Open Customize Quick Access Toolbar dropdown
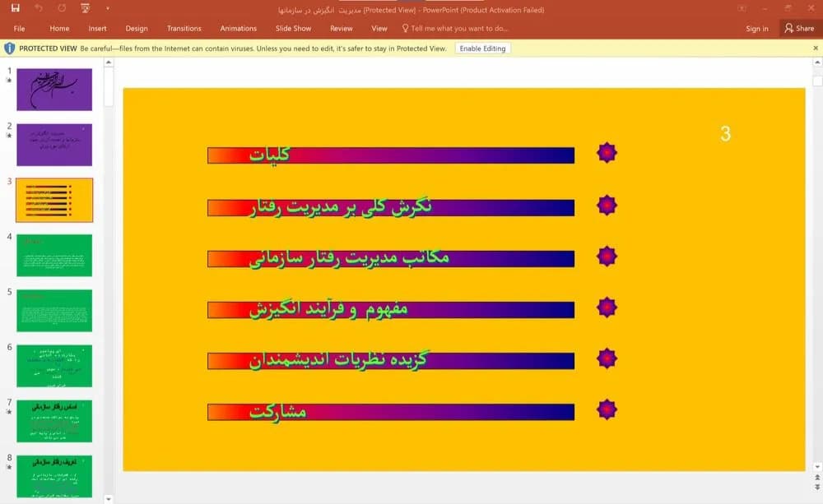 click(x=108, y=8)
